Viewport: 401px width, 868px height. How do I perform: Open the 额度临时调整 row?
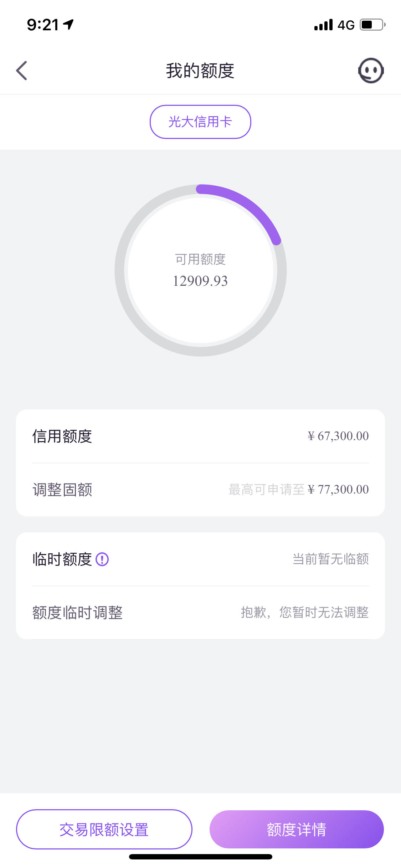pos(200,613)
